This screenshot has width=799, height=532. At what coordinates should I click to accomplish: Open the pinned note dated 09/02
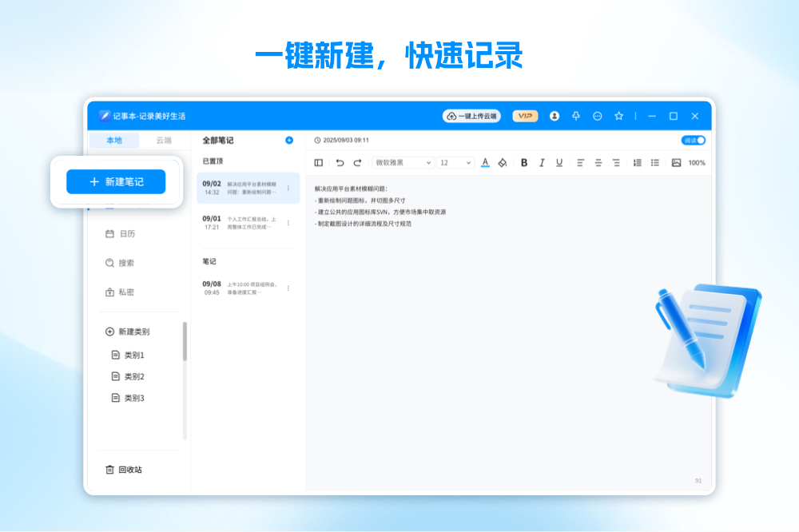(248, 188)
